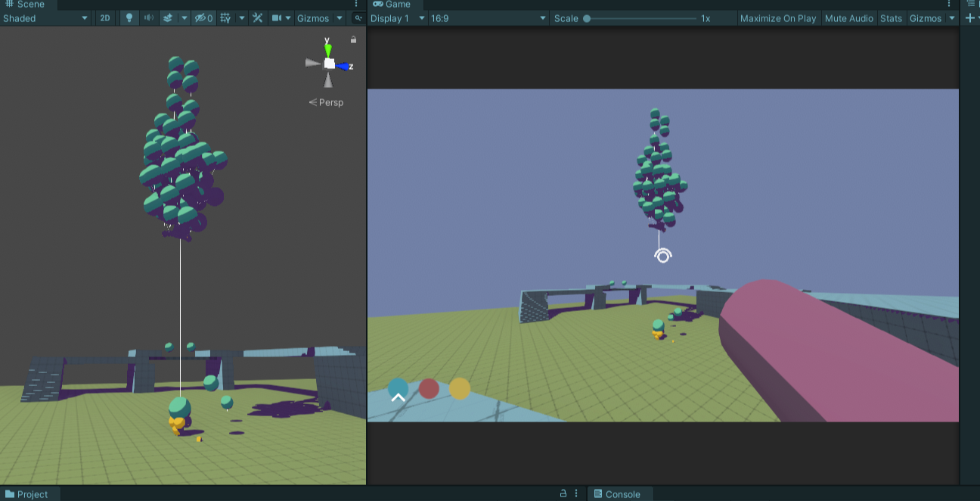Click the yellow circle in Game view
The height and width of the screenshot is (501, 980).
point(460,389)
